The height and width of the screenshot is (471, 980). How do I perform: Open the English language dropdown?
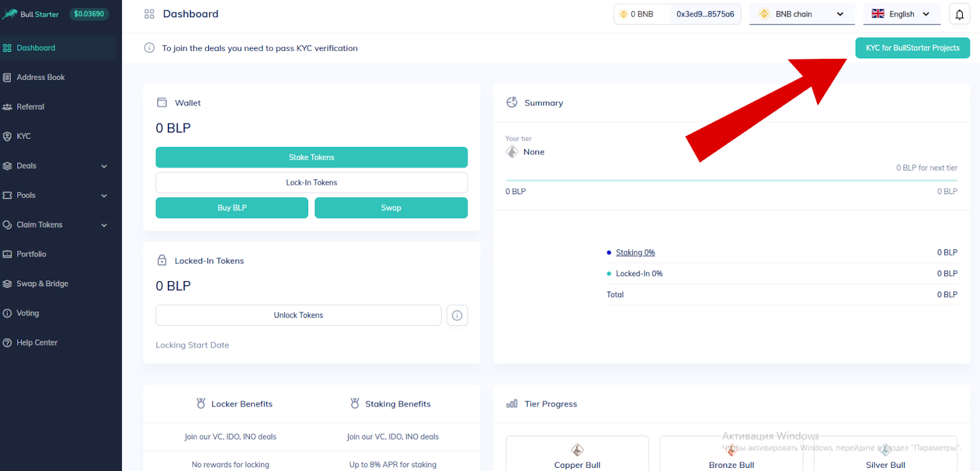[x=902, y=14]
